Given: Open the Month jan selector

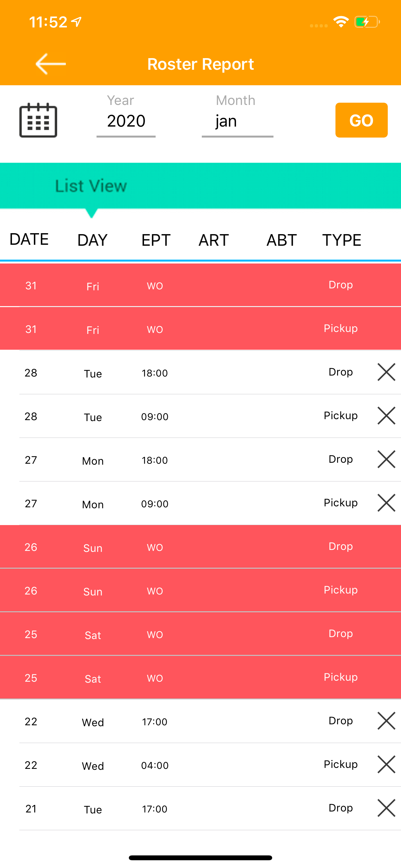Looking at the screenshot, I should [x=237, y=121].
